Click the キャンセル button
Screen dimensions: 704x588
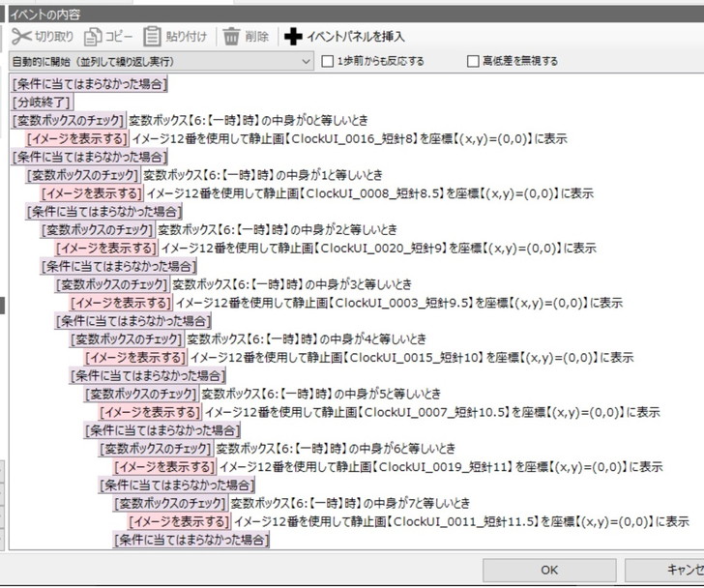(x=664, y=570)
